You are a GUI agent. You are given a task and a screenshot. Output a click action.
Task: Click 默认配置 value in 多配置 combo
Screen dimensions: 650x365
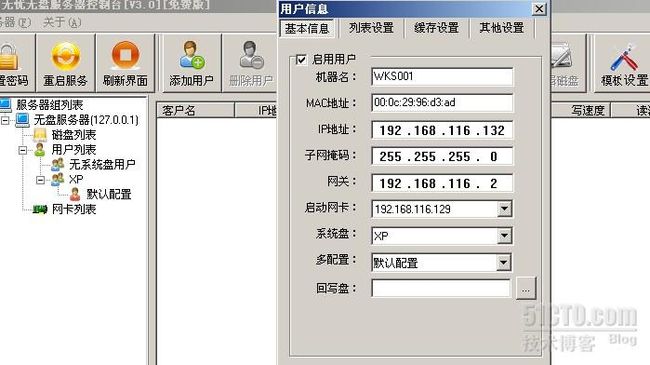[395, 263]
